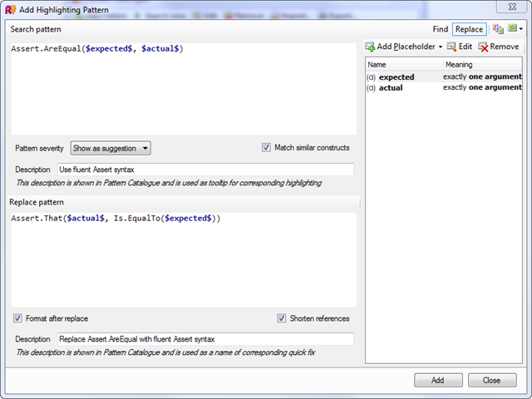Click the Remove placeholder red X icon

click(483, 47)
